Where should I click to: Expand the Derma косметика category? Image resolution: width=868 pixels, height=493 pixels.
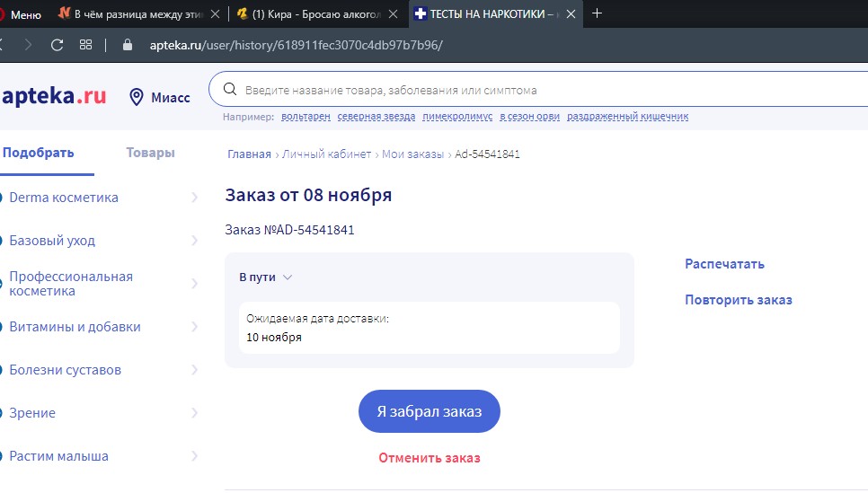coord(194,198)
